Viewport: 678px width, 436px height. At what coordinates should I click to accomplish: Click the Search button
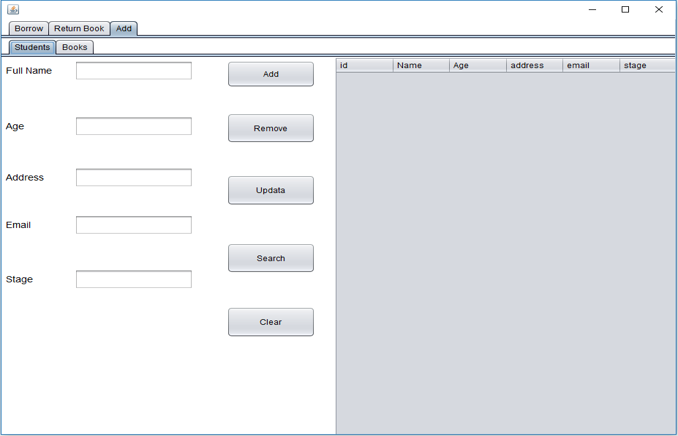click(271, 258)
